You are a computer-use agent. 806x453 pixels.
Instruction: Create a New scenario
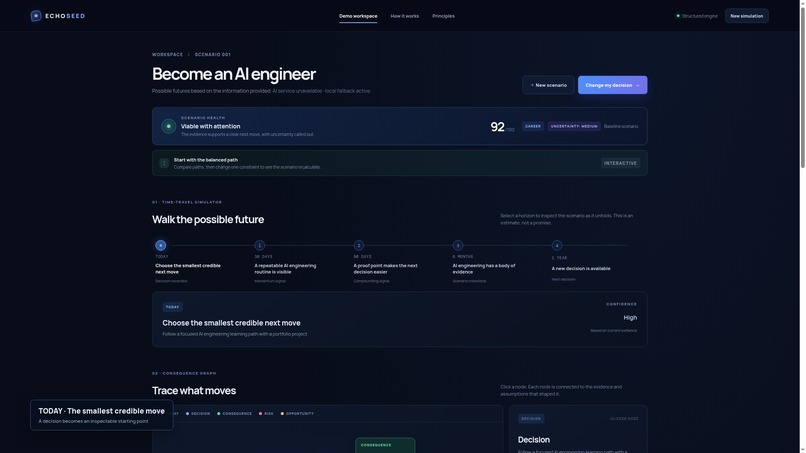tap(548, 85)
